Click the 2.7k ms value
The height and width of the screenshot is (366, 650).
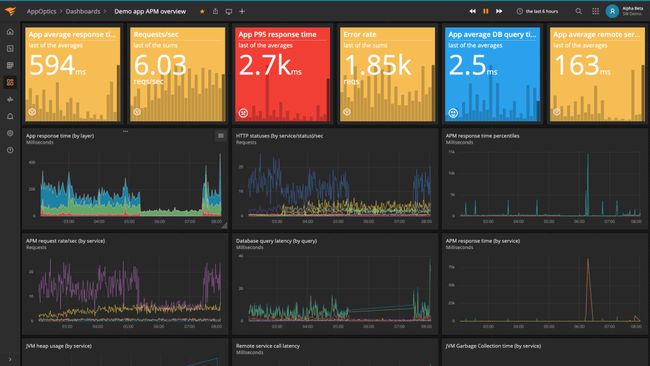[270, 65]
